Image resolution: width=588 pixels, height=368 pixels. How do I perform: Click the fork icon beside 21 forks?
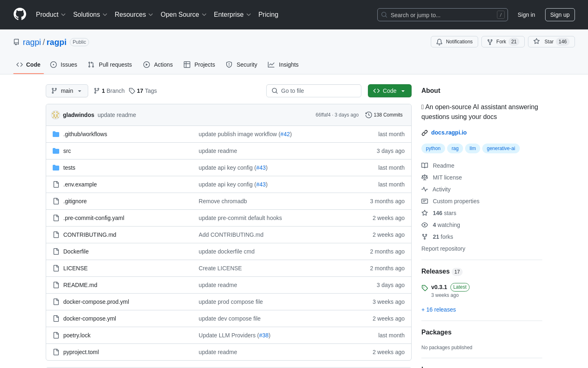click(425, 237)
